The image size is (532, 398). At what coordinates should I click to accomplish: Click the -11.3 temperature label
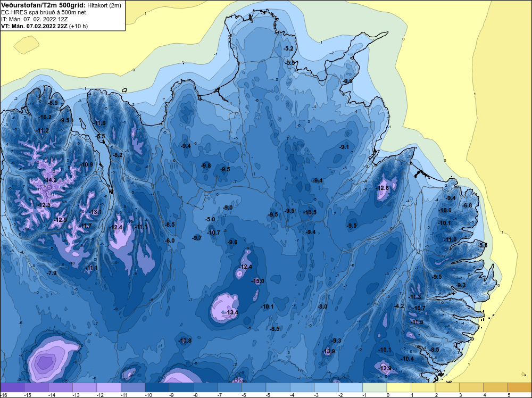coord(414,297)
